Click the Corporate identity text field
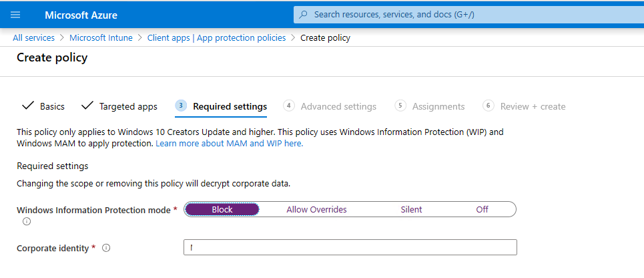Image resolution: width=644 pixels, height=278 pixels. click(350, 248)
